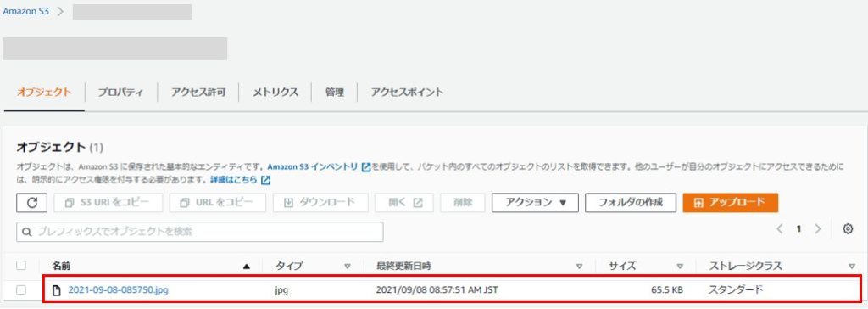Select the 管理 tab
Viewport: 868px width, 309px height.
tap(334, 93)
